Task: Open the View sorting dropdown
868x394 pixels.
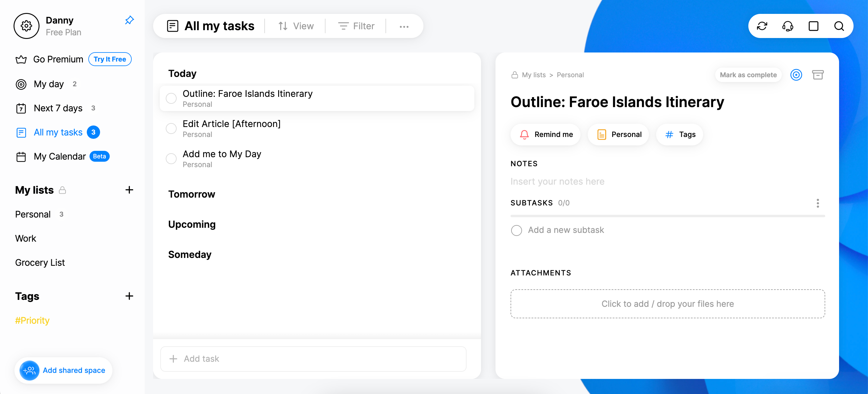Action: 296,26
